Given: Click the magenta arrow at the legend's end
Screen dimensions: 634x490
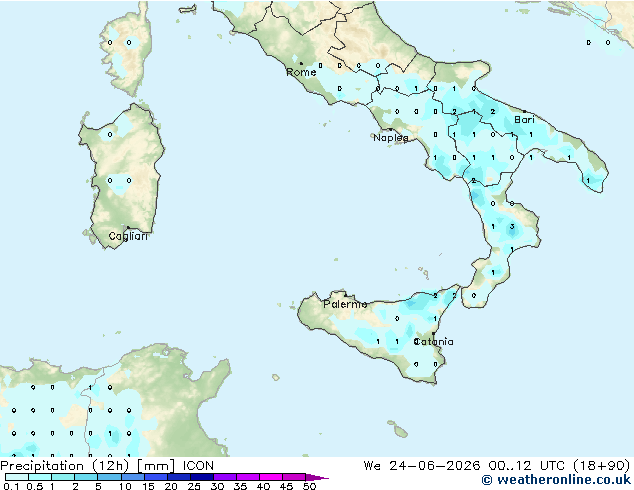Looking at the screenshot, I should [317, 477].
